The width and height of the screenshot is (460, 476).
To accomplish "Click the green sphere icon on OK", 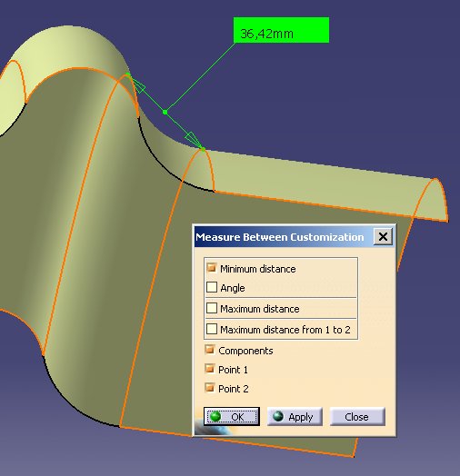I will point(215,416).
